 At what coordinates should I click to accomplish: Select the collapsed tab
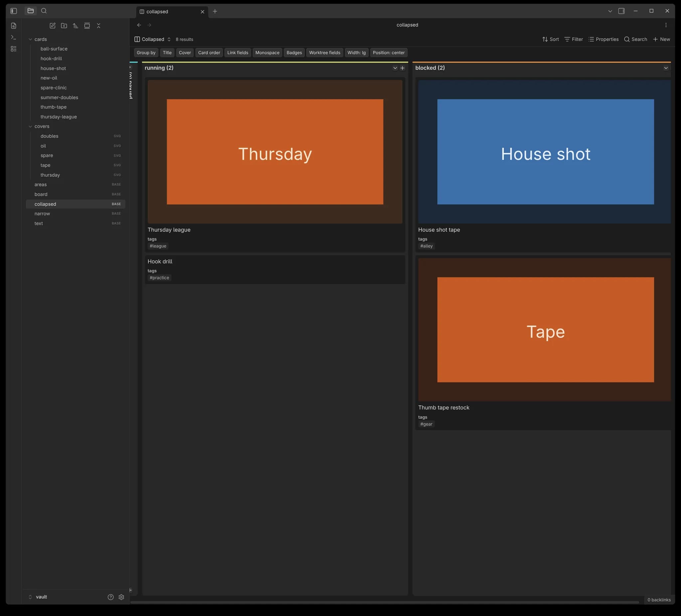pyautogui.click(x=172, y=12)
